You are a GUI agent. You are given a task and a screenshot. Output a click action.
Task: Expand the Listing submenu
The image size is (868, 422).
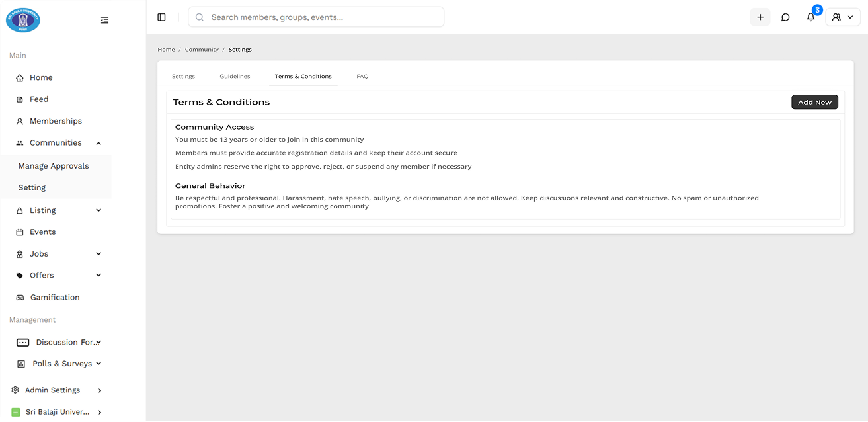(99, 210)
